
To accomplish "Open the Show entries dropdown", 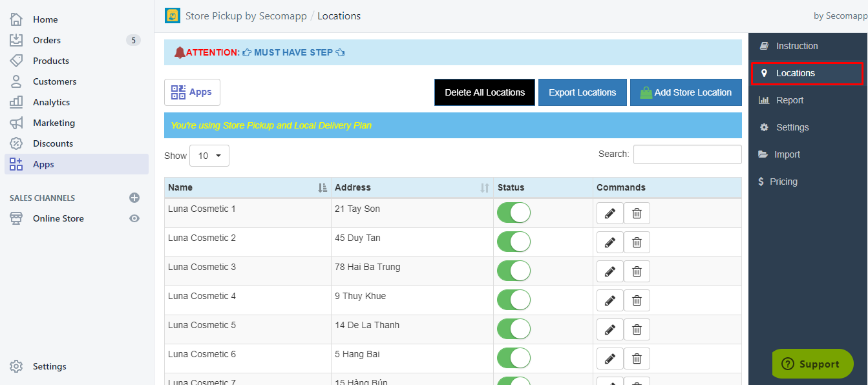I will pyautogui.click(x=209, y=156).
